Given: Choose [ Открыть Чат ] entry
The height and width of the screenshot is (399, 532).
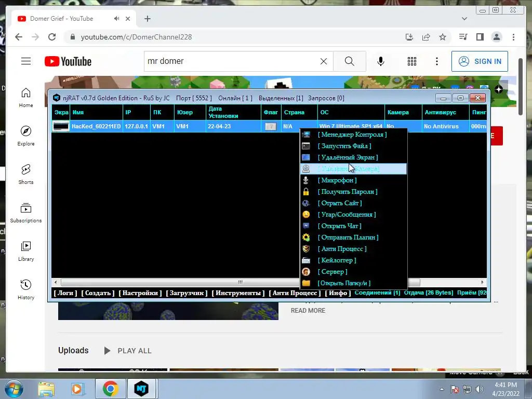Looking at the screenshot, I should coord(353,226).
